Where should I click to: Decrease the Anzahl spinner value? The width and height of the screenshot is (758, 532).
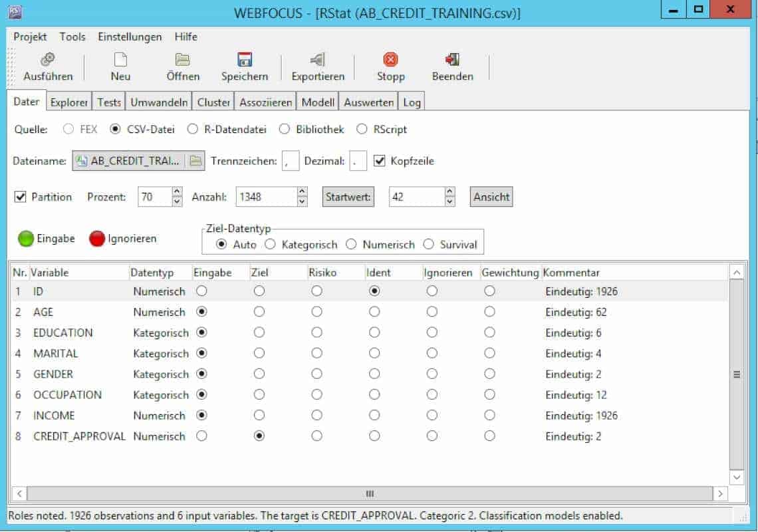point(302,201)
